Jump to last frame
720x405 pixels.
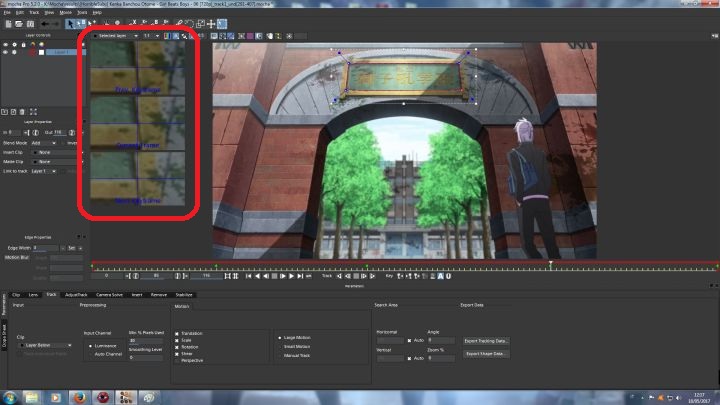coord(300,276)
